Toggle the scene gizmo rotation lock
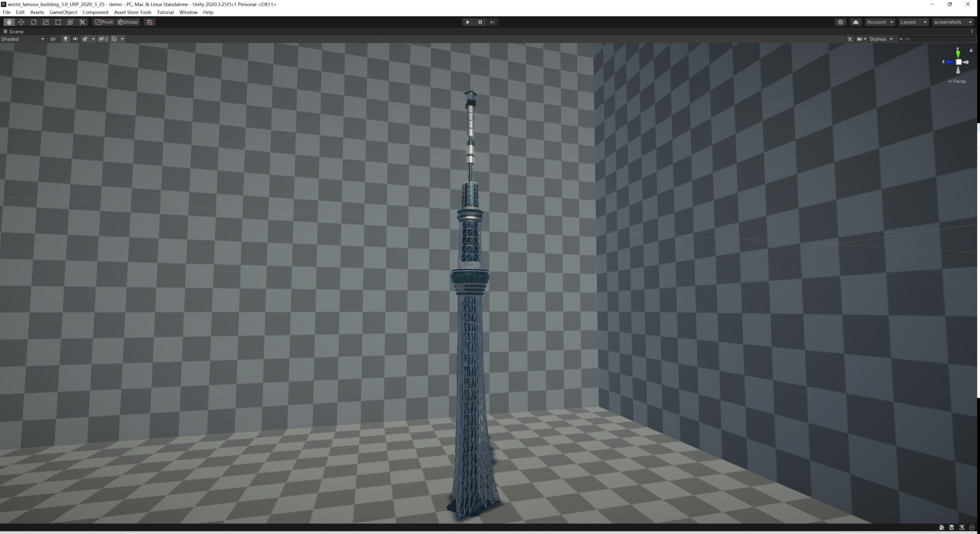The width and height of the screenshot is (980, 534). click(971, 50)
